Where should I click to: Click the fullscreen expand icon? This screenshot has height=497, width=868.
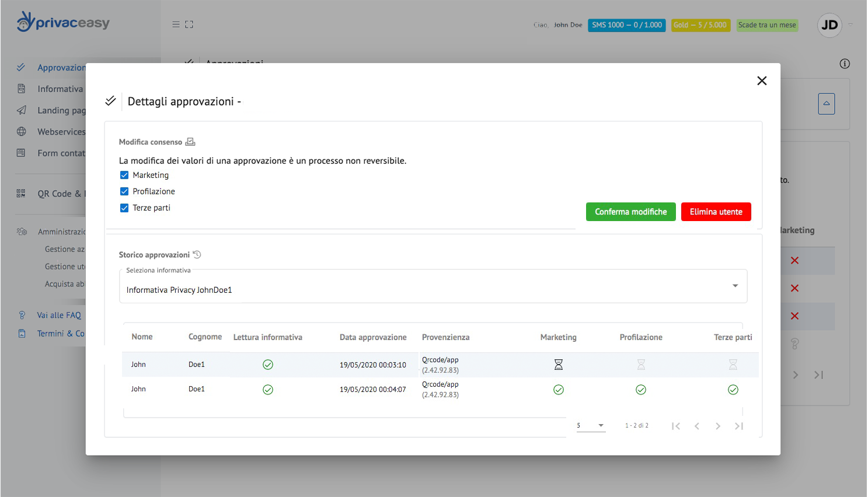pyautogui.click(x=189, y=24)
